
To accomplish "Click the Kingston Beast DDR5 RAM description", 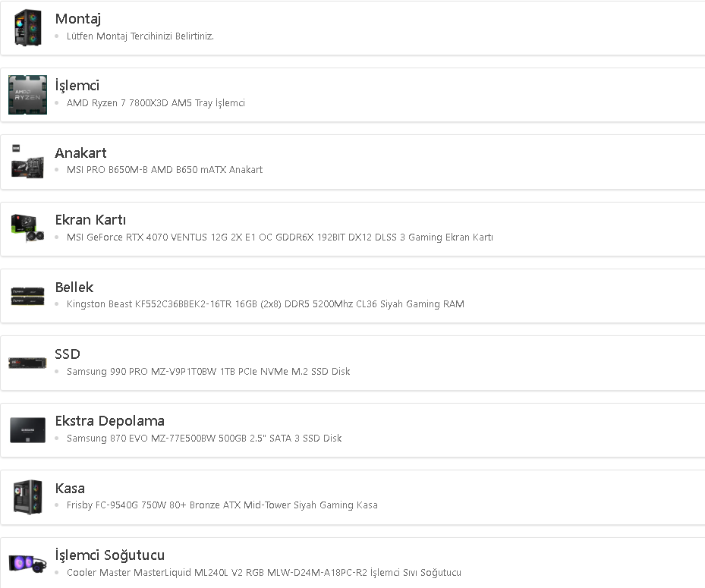I will pyautogui.click(x=266, y=304).
